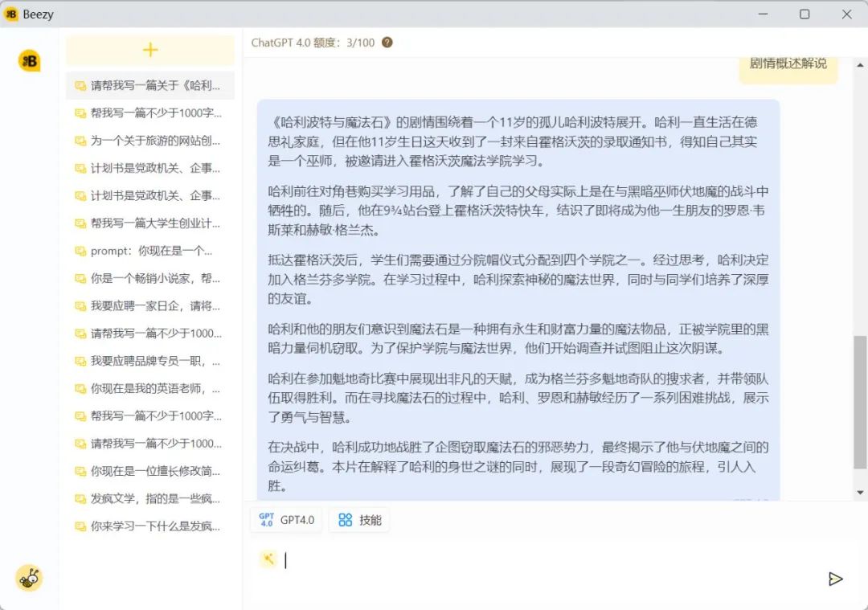This screenshot has width=868, height=610.
Task: Select the GPT4.0 model button
Action: [x=286, y=520]
